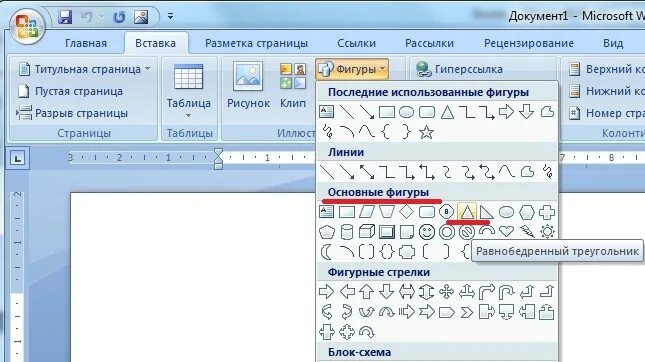Save the document from quick access toolbar

[65, 17]
